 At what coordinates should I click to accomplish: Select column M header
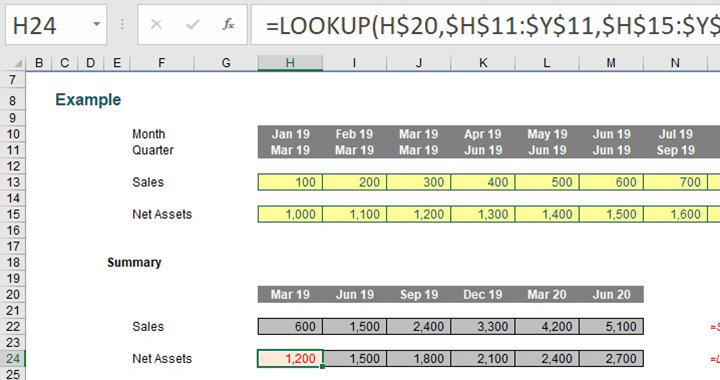tap(612, 63)
